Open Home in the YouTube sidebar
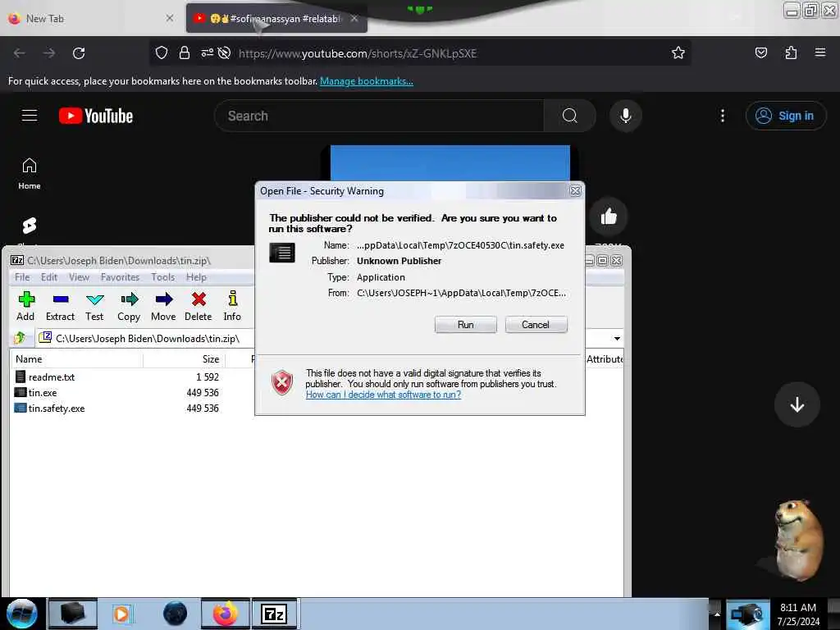This screenshot has height=630, width=840. (30, 174)
